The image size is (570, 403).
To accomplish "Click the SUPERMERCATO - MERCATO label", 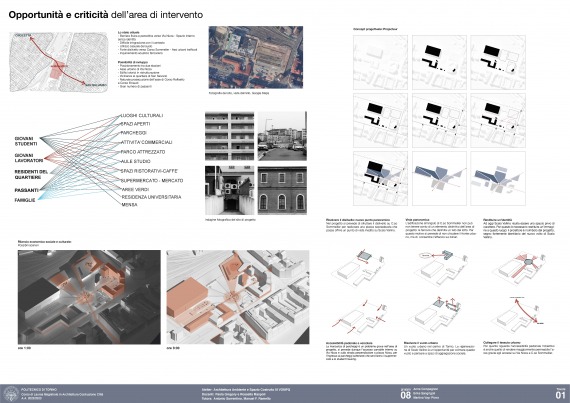I will [152, 181].
